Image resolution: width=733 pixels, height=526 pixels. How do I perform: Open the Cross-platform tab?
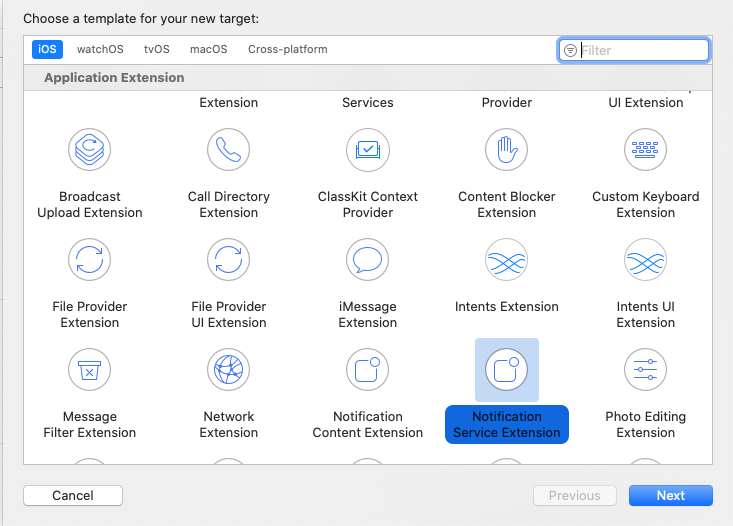coord(287,49)
